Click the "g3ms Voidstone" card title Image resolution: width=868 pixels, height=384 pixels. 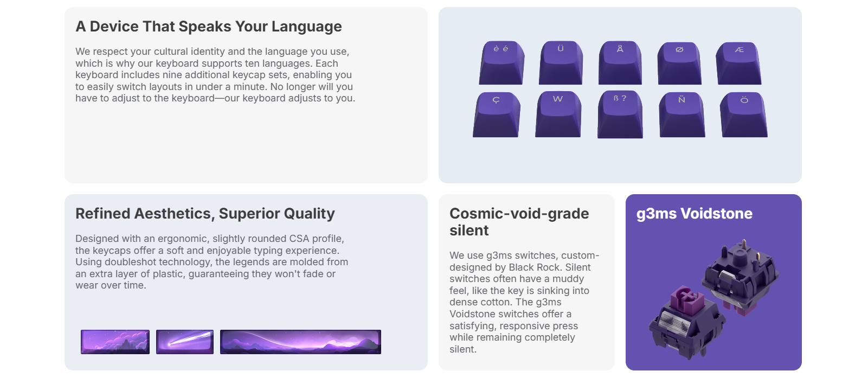[694, 214]
